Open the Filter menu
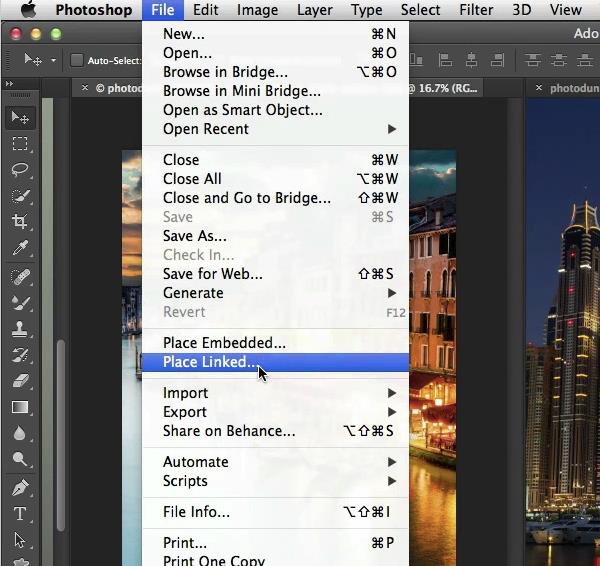600x566 pixels. tap(476, 10)
